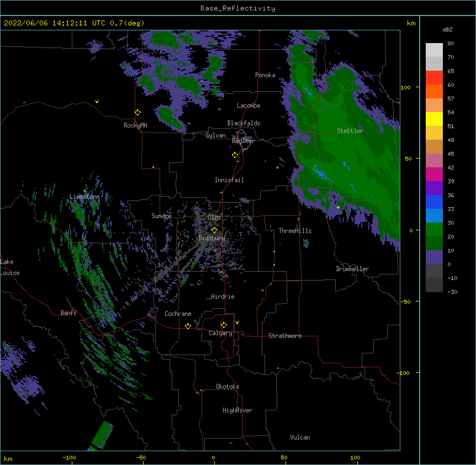Image resolution: width=476 pixels, height=465 pixels.
Task: Click the -100 tick on the bottom axis
Action: click(x=69, y=457)
